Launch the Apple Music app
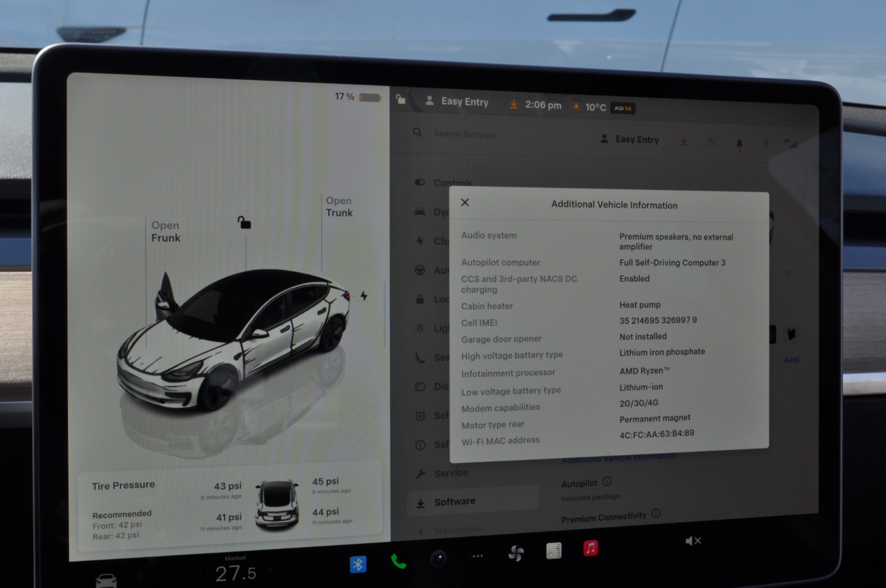886x588 pixels. (590, 548)
